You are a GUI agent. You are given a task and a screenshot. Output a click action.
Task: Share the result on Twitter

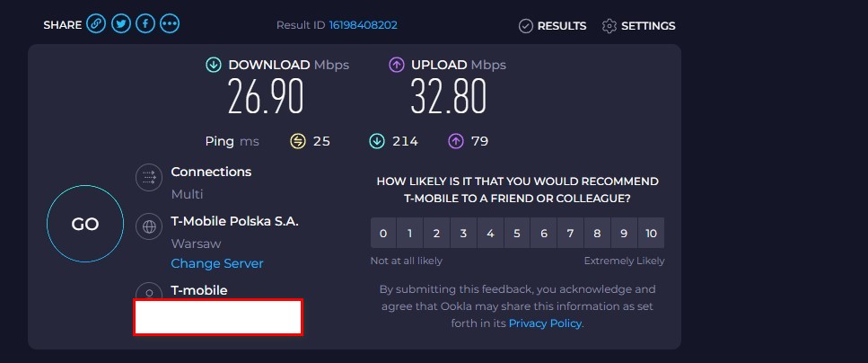click(x=120, y=24)
